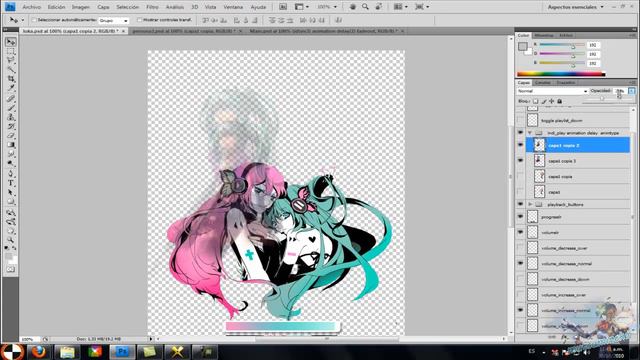Screen dimensions: 640x360
Task: Open the Ventana menu
Action: tap(233, 7)
